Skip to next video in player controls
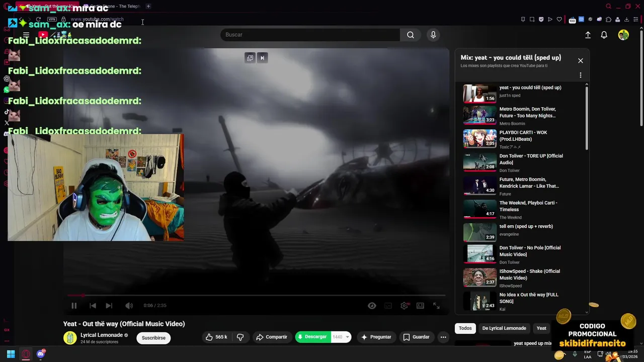 pyautogui.click(x=109, y=306)
